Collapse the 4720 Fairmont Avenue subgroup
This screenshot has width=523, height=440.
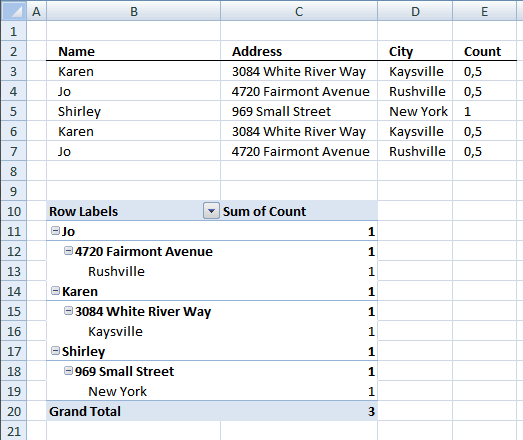coord(68,251)
